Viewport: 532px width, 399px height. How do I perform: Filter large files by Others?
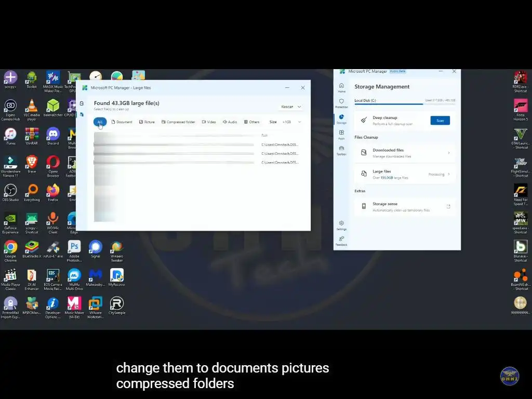(251, 122)
